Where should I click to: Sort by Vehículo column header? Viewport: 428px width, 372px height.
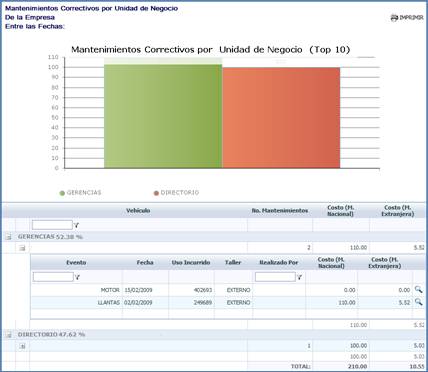tap(138, 211)
